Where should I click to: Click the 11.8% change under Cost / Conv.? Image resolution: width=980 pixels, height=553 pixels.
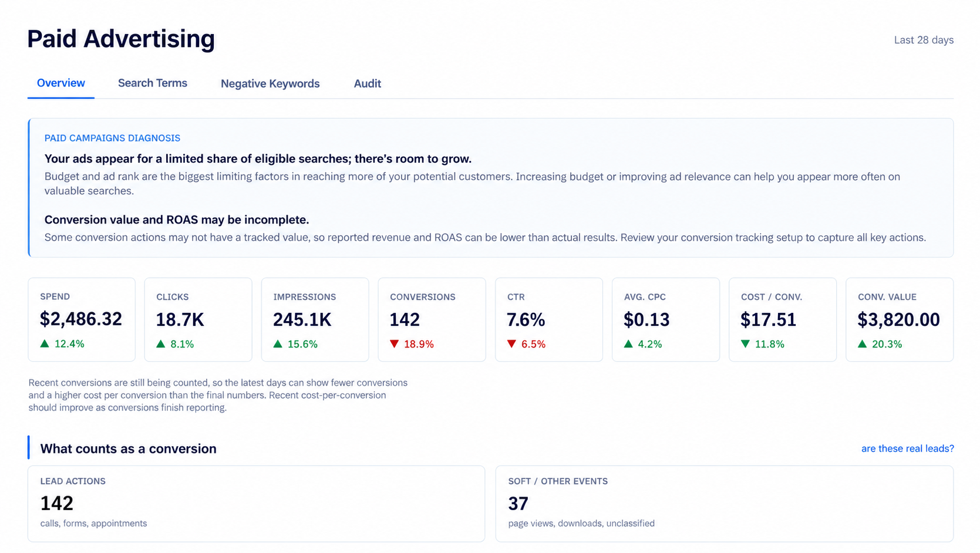[769, 344]
